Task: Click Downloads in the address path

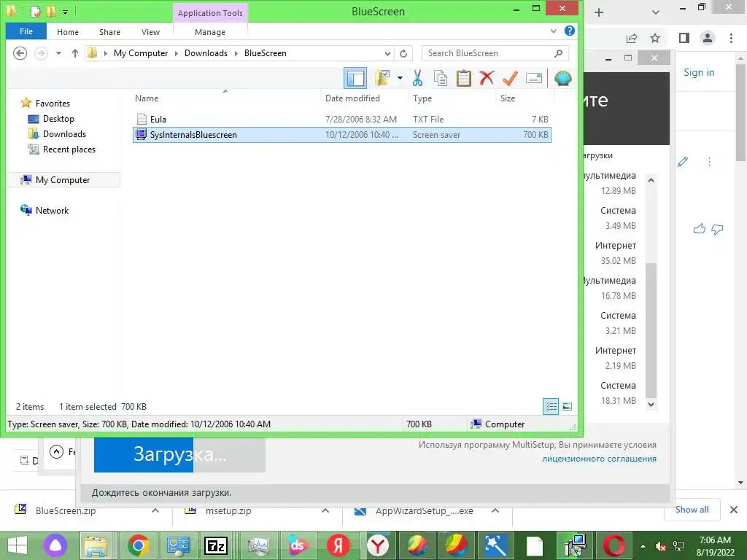Action: (x=206, y=52)
